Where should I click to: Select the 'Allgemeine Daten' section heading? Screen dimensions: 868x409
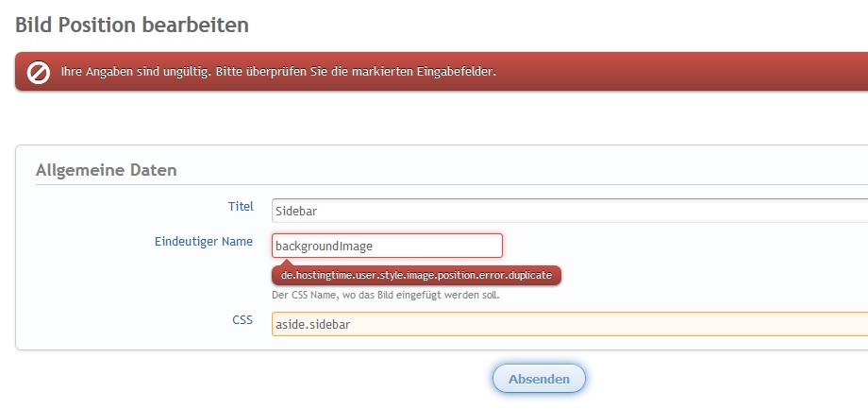106,171
